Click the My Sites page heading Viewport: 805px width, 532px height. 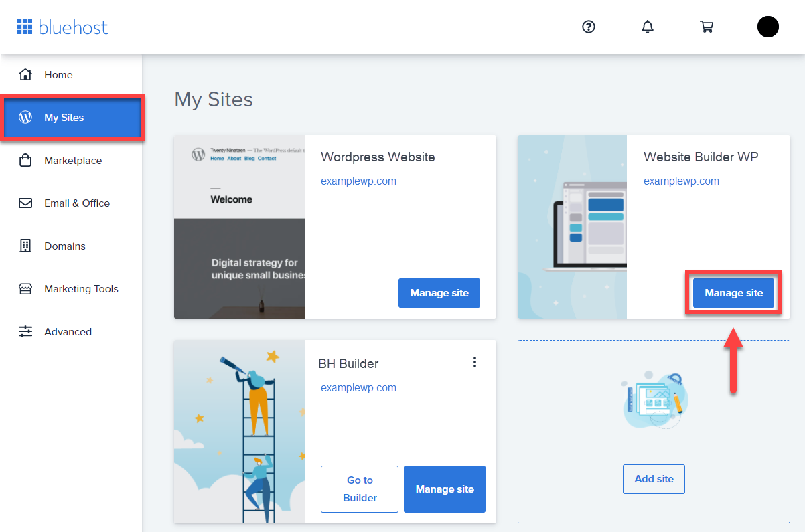coord(214,100)
